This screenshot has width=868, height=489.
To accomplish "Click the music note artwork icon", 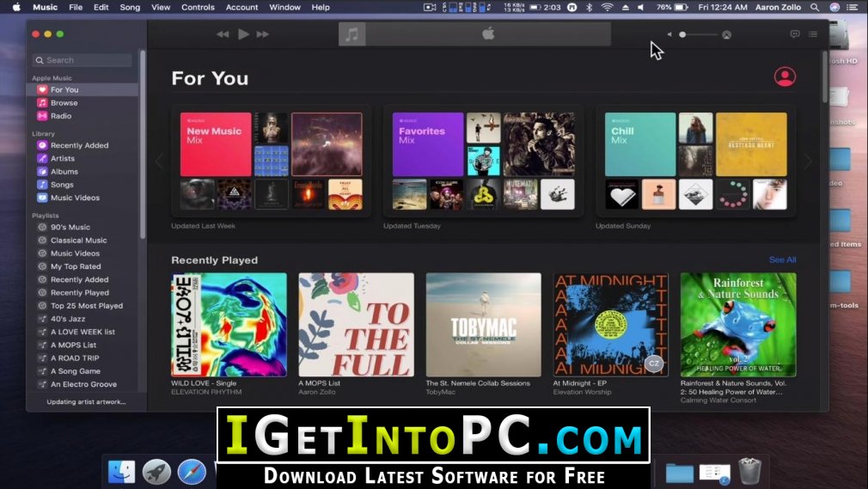I will (352, 34).
